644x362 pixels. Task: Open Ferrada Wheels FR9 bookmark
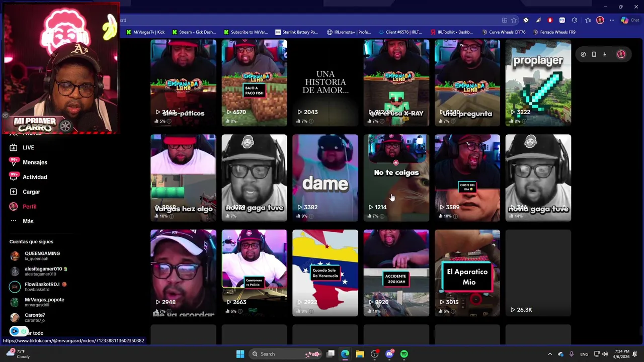coord(554,32)
